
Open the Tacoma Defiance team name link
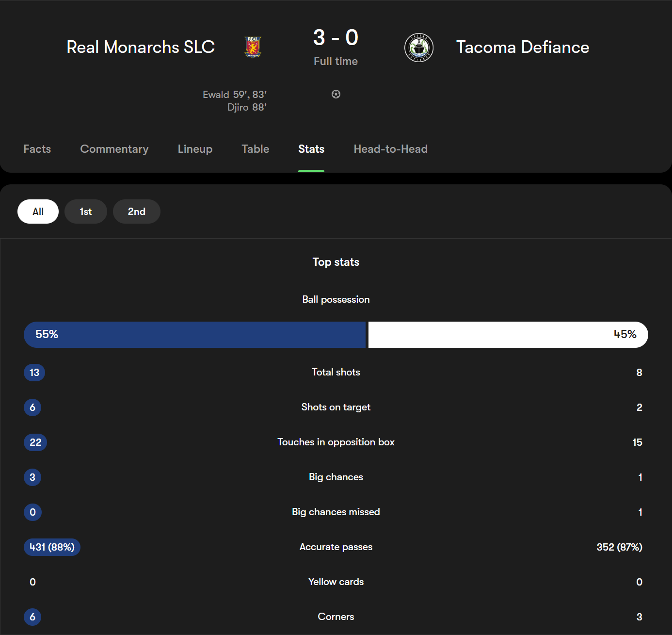523,47
